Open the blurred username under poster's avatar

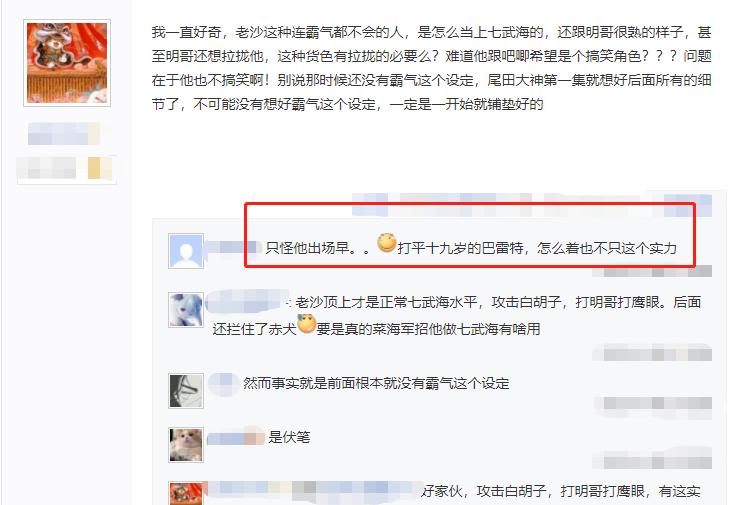(x=64, y=134)
